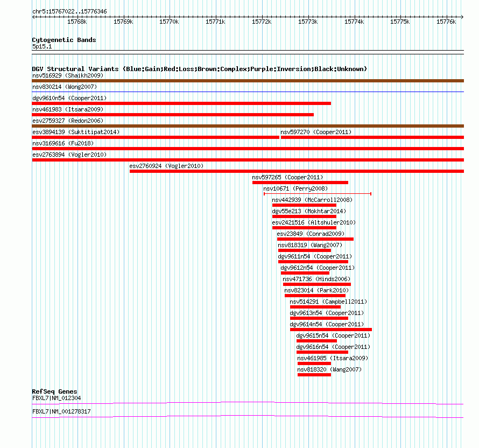479x448 pixels.
Task: Click the red nsv597270 loss bar
Action: (372, 137)
